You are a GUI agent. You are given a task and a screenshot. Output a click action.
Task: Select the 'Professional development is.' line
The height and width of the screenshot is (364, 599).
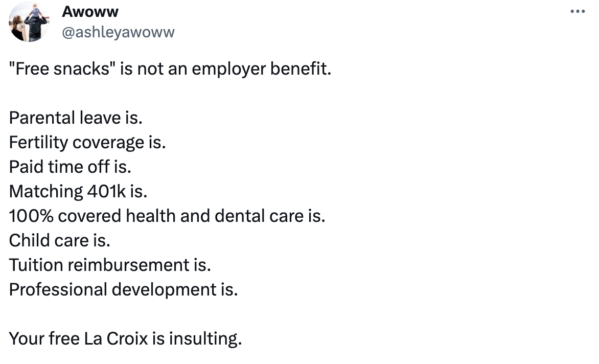point(123,290)
